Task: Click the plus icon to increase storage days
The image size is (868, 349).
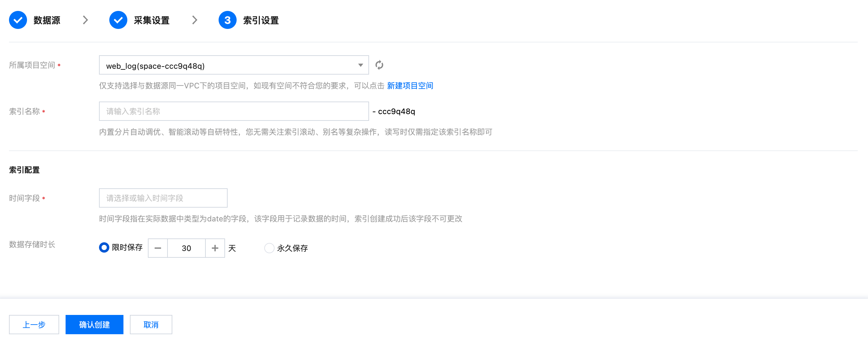Action: [x=215, y=248]
